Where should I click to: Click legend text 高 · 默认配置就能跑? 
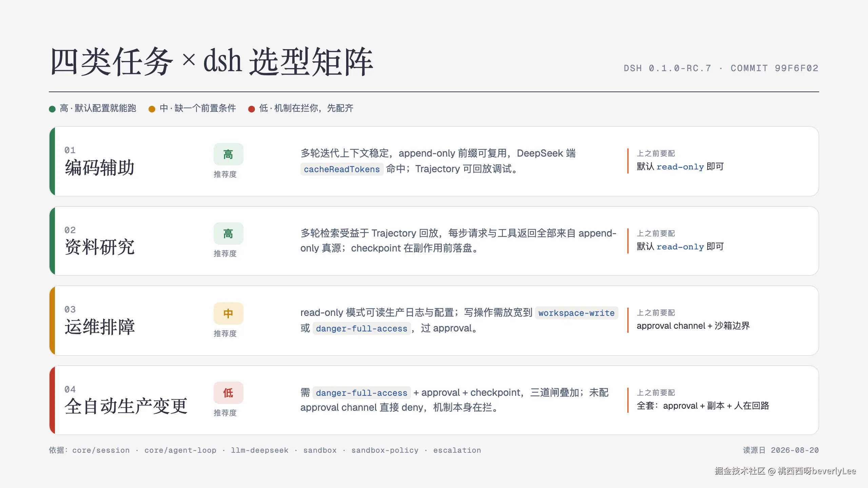(x=98, y=108)
